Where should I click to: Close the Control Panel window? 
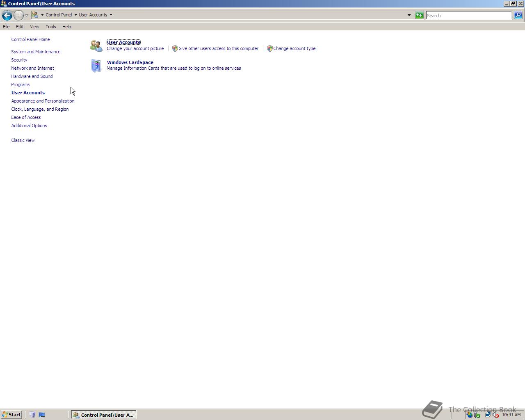click(521, 3)
